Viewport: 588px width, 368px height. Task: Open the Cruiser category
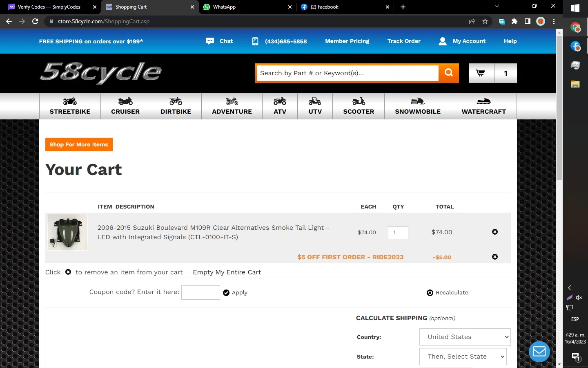pos(125,106)
